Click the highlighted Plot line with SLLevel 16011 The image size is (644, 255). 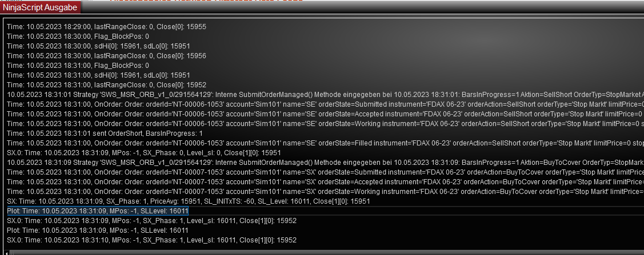(x=98, y=211)
